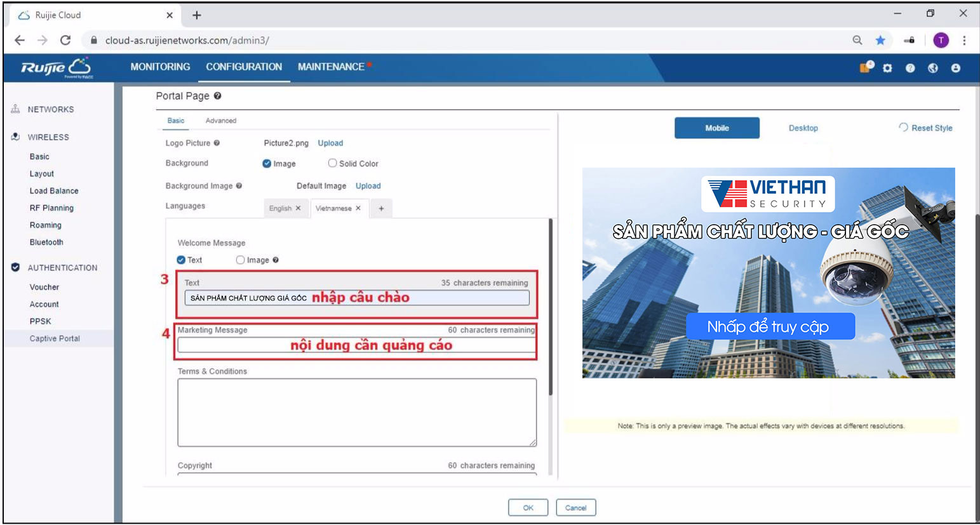Collapse the AUTHENTICATION sidebar section

[62, 268]
